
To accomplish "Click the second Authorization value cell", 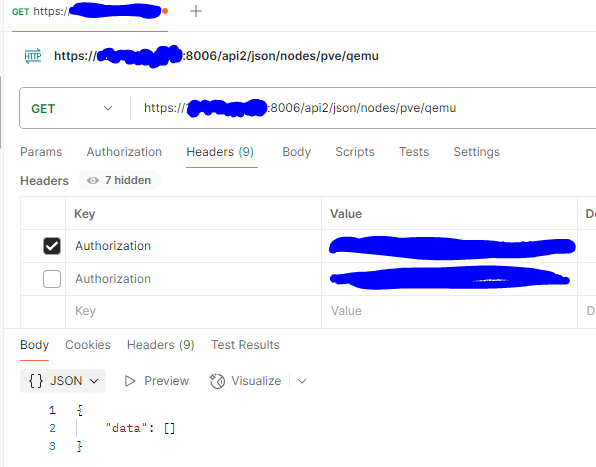I will coord(449,279).
